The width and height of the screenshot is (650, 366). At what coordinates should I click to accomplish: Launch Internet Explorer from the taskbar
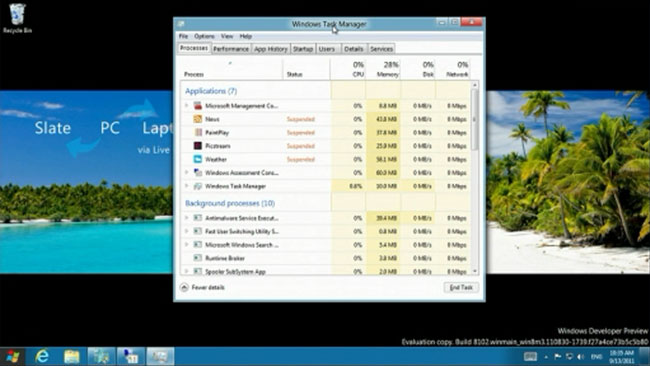[42, 356]
